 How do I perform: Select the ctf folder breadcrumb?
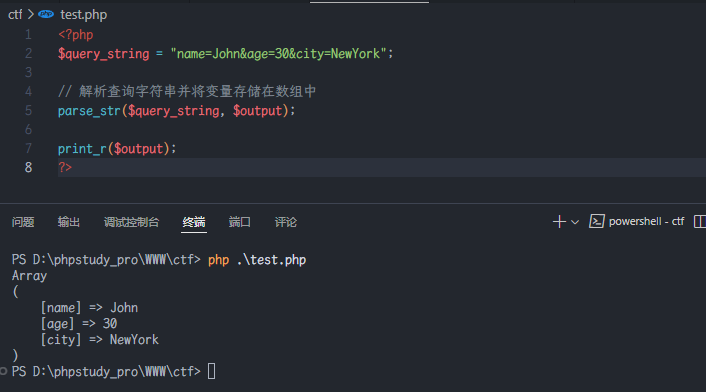[x=15, y=14]
